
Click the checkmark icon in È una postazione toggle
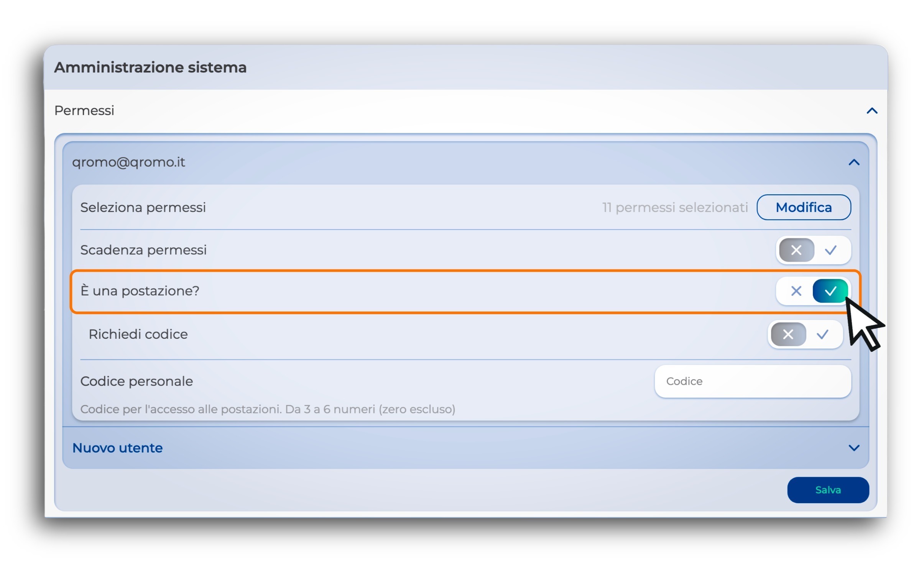pos(830,291)
